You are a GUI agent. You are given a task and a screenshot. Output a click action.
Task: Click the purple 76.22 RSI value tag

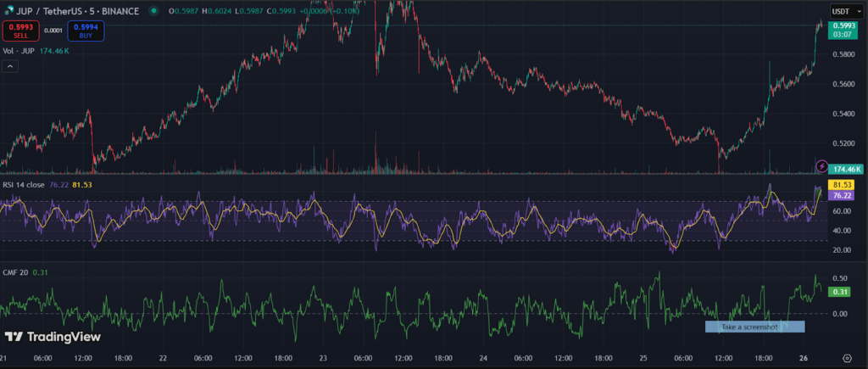(x=841, y=195)
